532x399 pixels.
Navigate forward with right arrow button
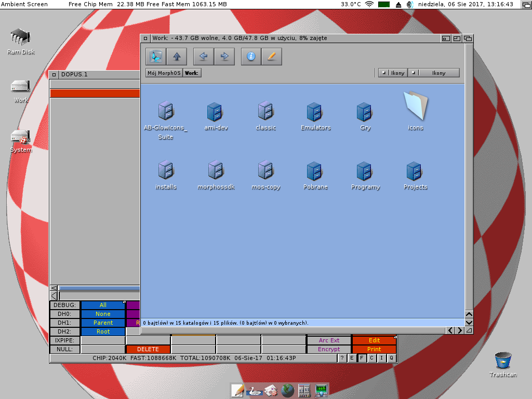pos(224,56)
